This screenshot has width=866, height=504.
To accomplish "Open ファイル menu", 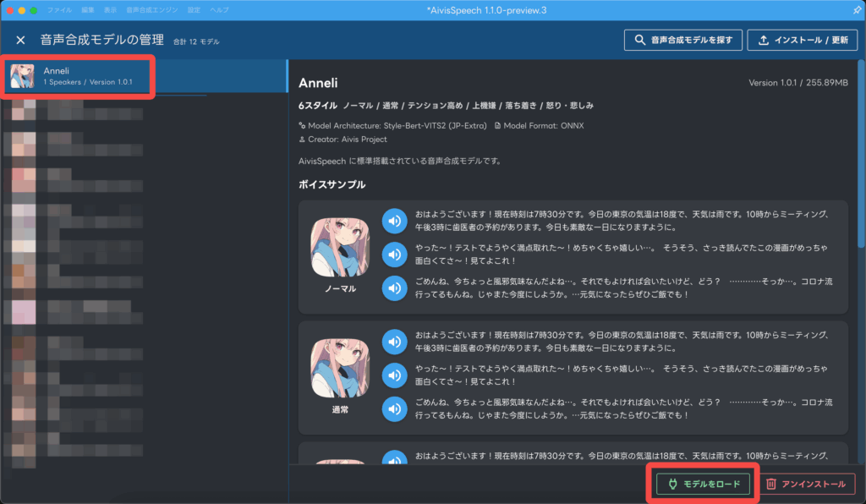I will click(59, 10).
